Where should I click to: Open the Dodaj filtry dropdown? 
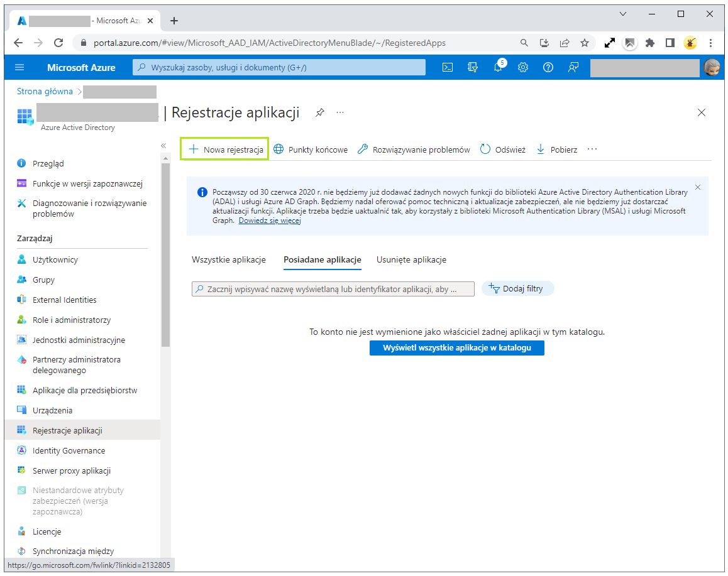tap(517, 288)
